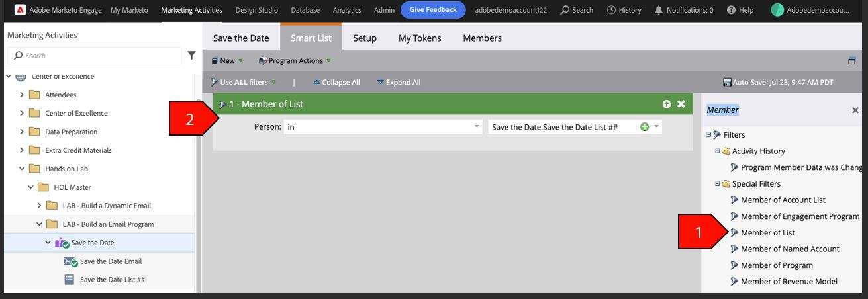Open Design Studio from top navigation

click(257, 10)
